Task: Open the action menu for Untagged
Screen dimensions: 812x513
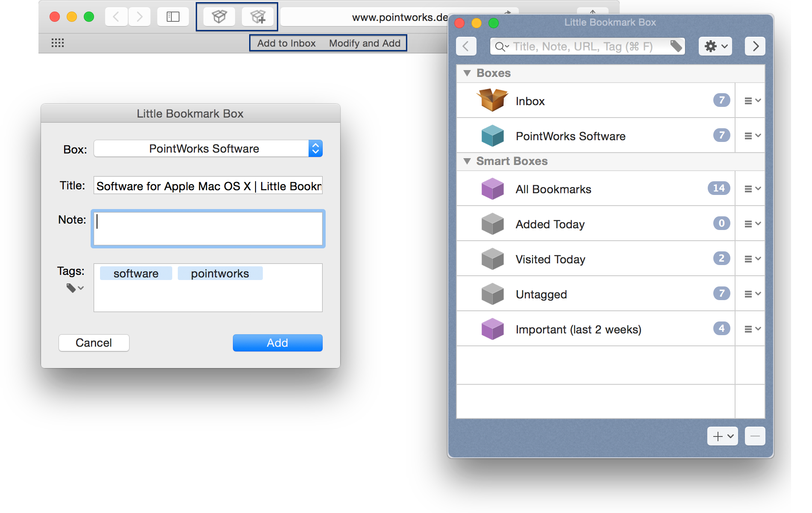Action: point(752,294)
